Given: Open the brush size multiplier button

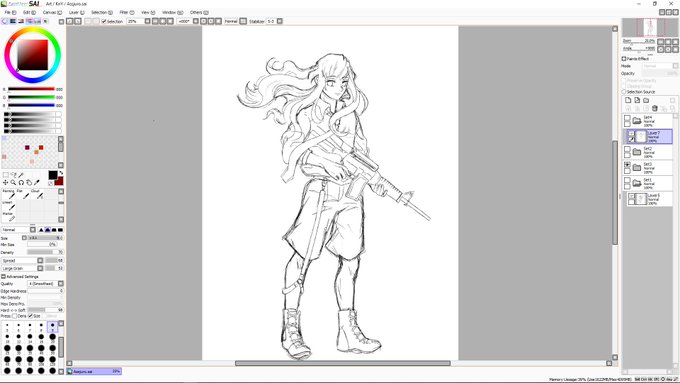Looking at the screenshot, I should pyautogui.click(x=24, y=238).
